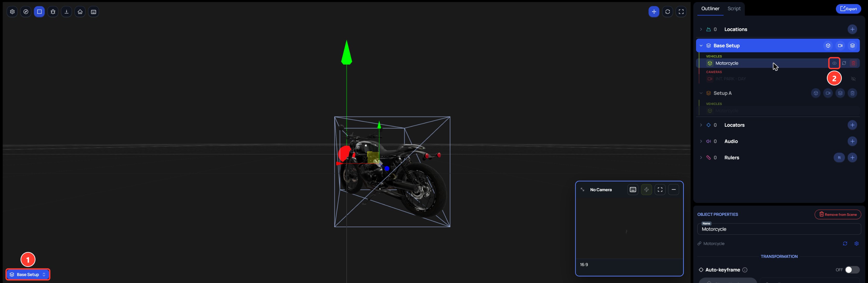Expand the Rulers section
868x283 pixels.
coord(701,158)
